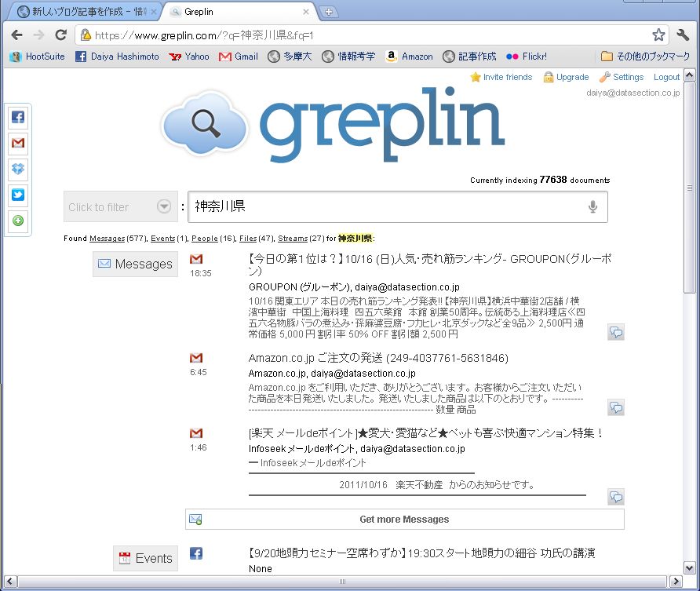
Task: Open the Click to filter dropdown
Action: 121,206
